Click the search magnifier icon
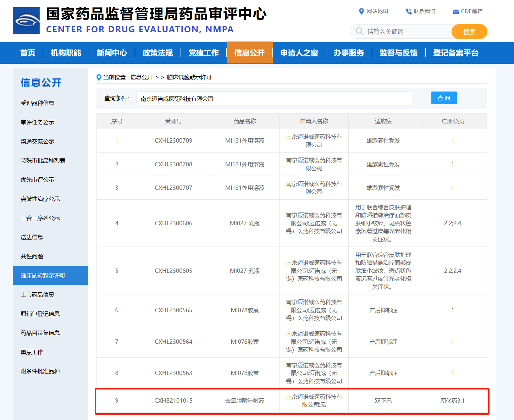 click(359, 31)
